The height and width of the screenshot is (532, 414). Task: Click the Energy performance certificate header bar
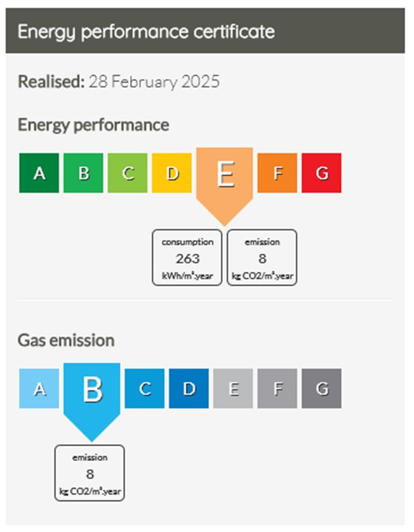(205, 31)
